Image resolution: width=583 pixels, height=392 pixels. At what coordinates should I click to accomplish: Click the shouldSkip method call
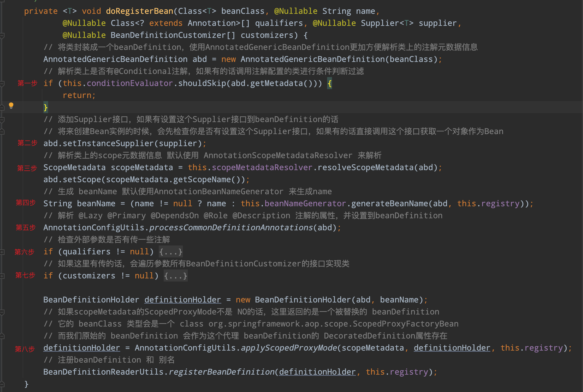[x=202, y=83]
